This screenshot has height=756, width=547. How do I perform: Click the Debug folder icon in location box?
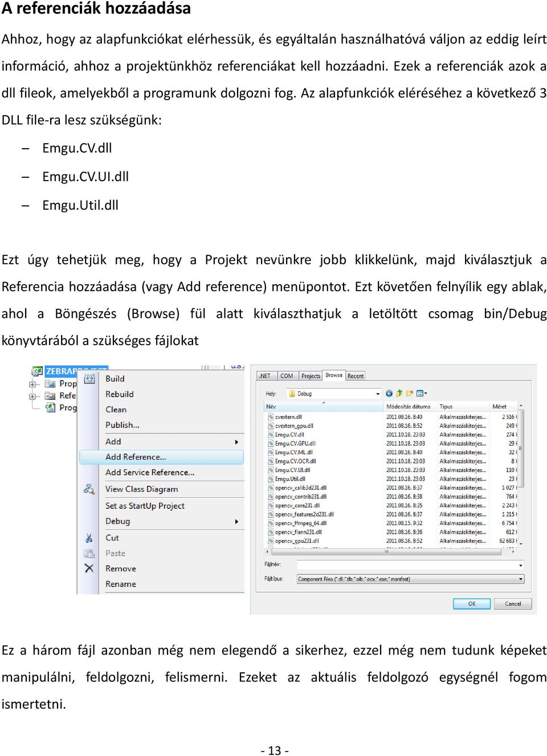(292, 394)
